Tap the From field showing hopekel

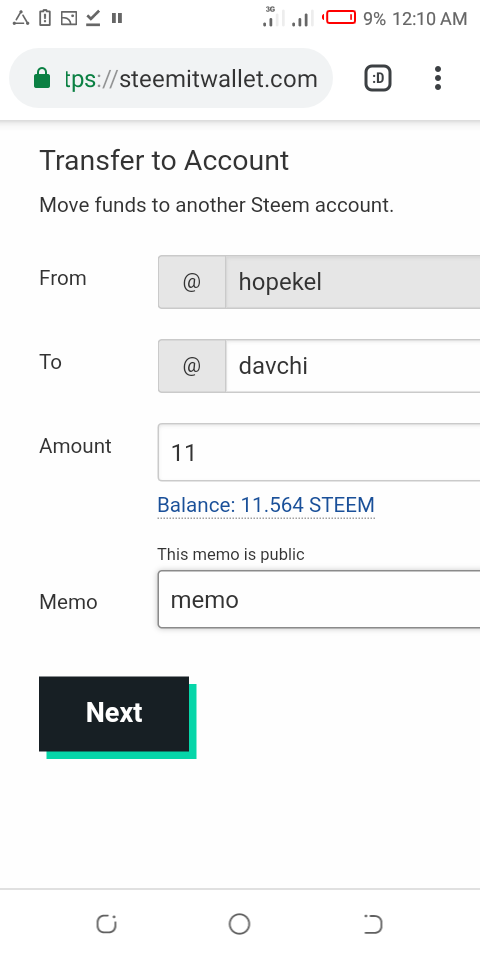tap(353, 282)
